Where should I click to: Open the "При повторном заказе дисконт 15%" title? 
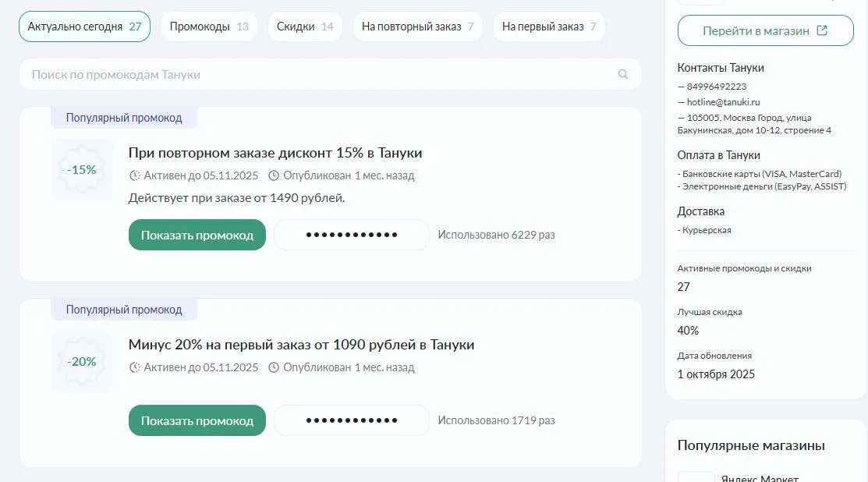(275, 153)
